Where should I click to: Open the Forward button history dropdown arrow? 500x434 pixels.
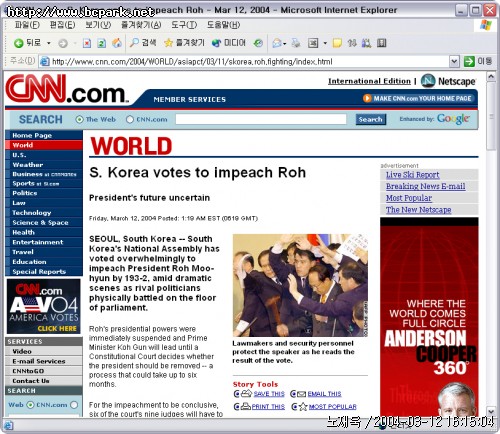75,43
